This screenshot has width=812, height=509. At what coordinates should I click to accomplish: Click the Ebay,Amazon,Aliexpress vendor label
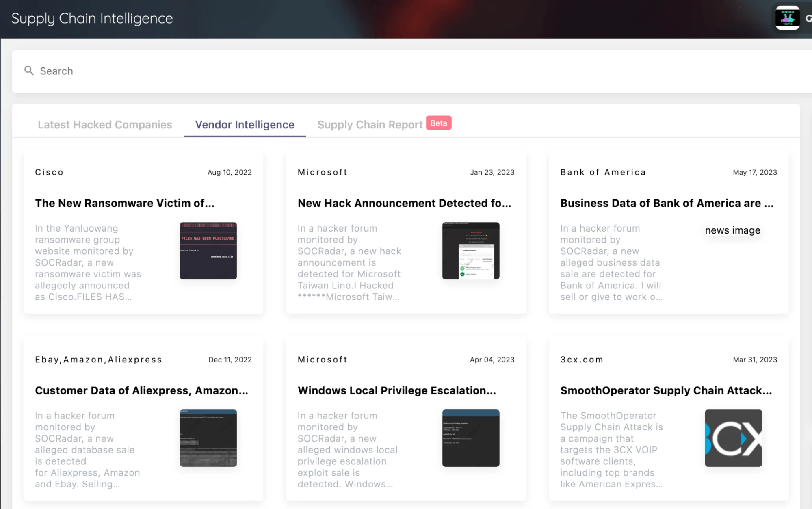coord(98,360)
